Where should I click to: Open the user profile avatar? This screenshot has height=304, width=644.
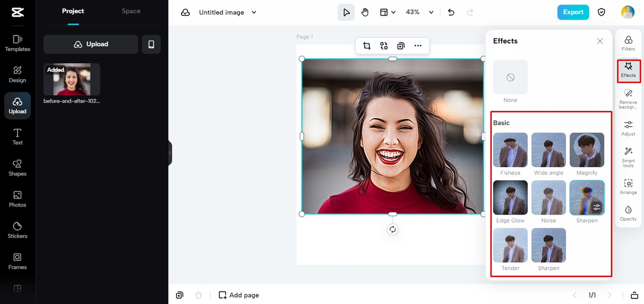coord(628,12)
